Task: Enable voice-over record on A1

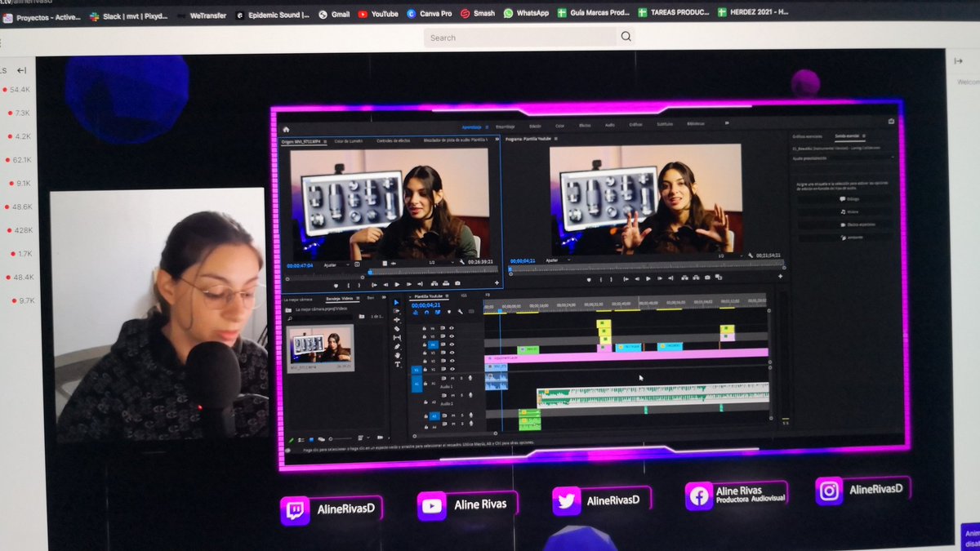Action: point(470,378)
